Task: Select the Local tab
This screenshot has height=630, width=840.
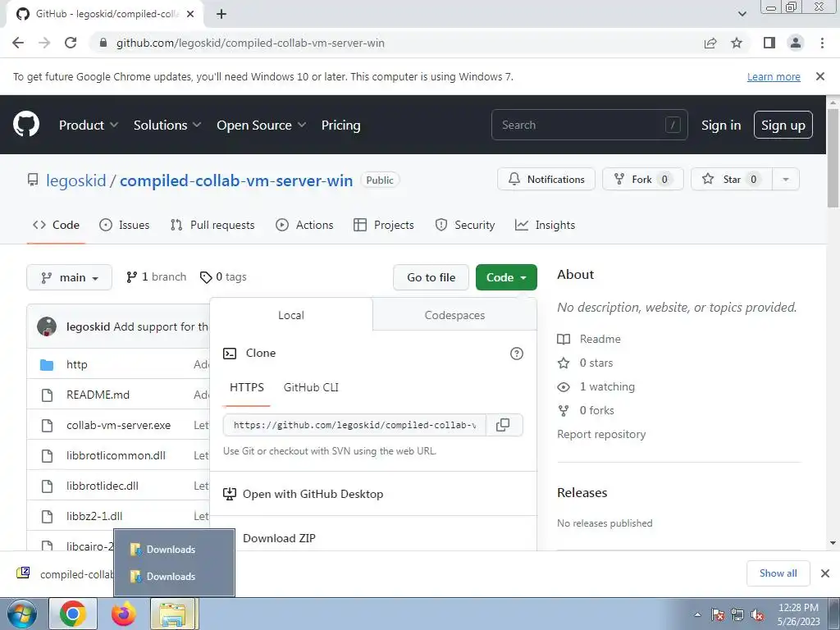Action: coord(291,315)
